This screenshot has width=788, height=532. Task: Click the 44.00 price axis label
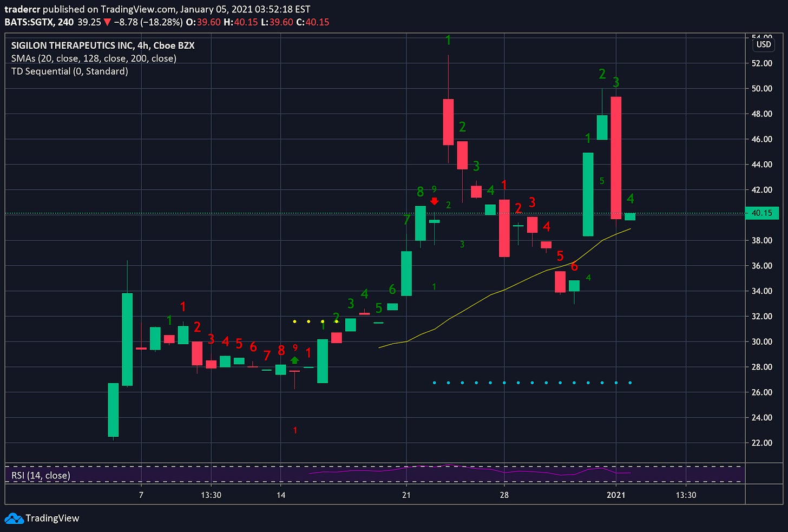point(762,165)
